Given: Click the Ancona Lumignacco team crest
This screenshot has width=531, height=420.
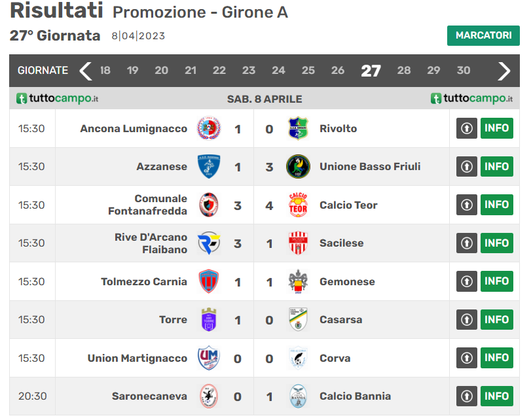Looking at the screenshot, I should (x=209, y=128).
